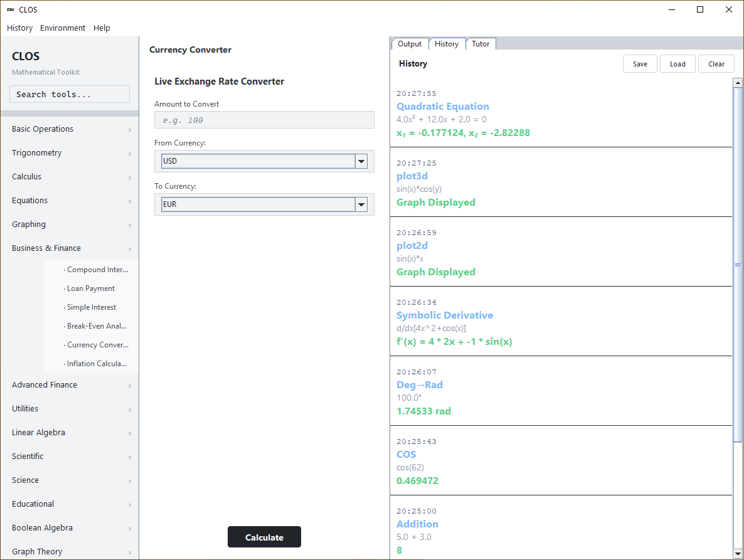This screenshot has height=560, width=744.
Task: Expand the Linear Algebra category
Action: point(70,433)
